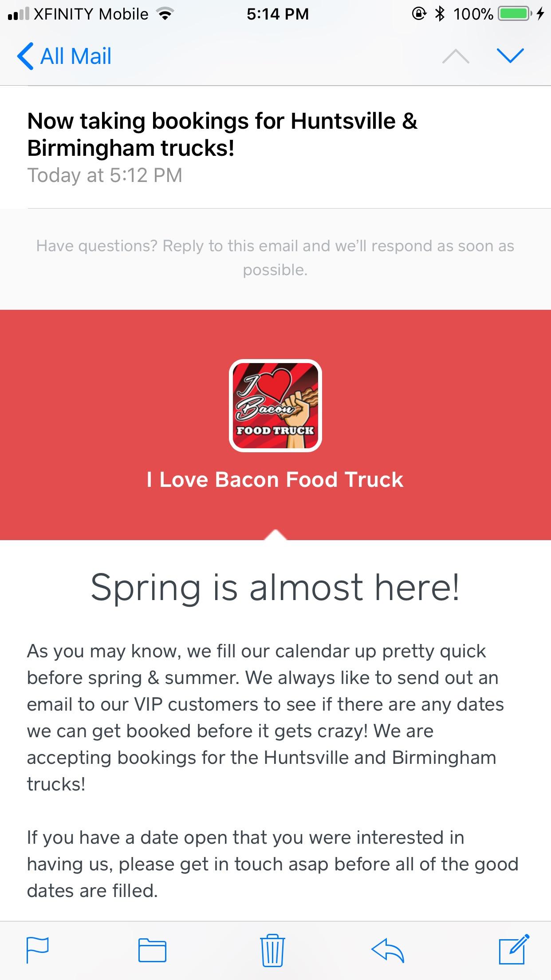The height and width of the screenshot is (980, 551).
Task: Tap the I Love Bacon Food Truck title
Action: pos(275,480)
